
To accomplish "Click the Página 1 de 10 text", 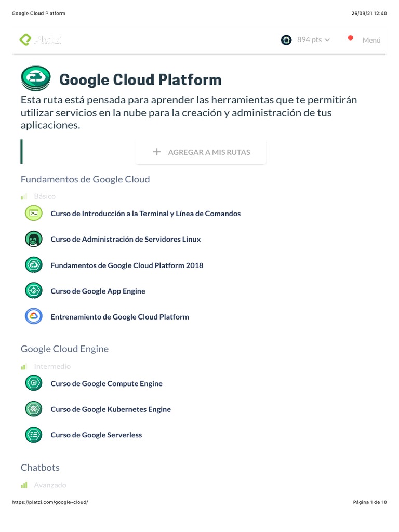I will (370, 502).
